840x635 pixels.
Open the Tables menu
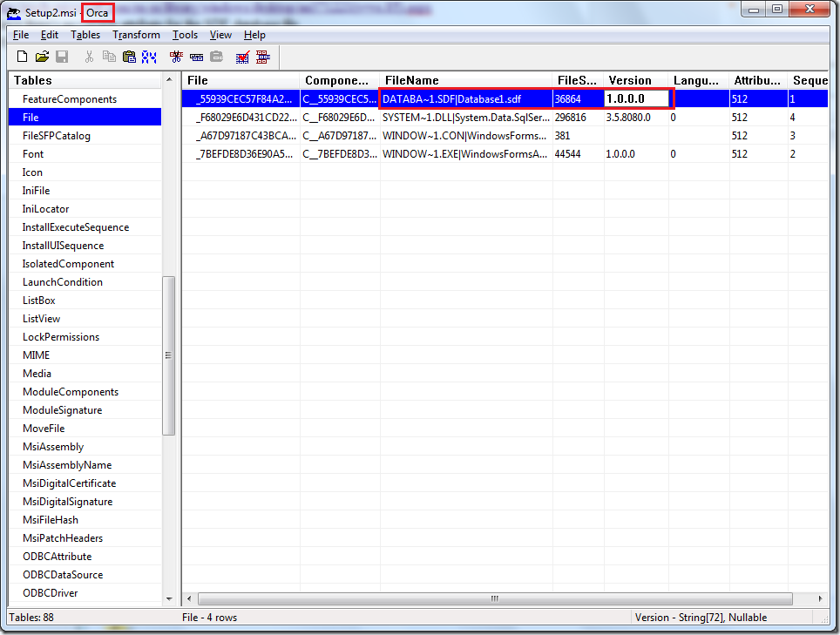point(85,35)
